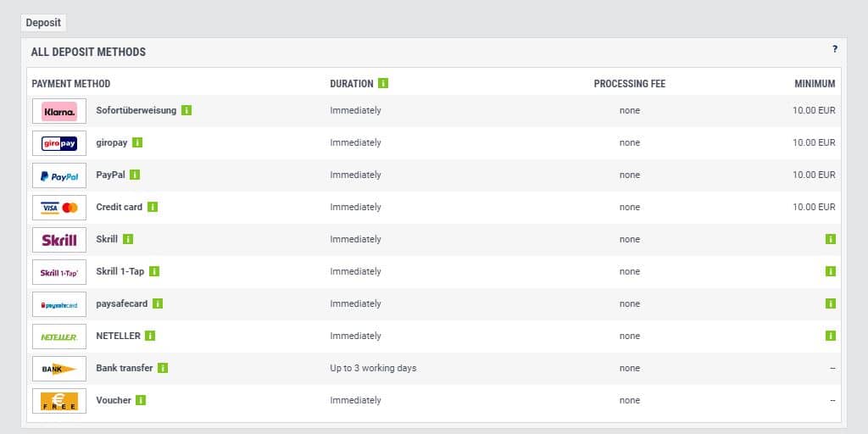Screen dimensions: 868x434
Task: Click 10.00 EUR in Credit card row
Action: click(814, 207)
